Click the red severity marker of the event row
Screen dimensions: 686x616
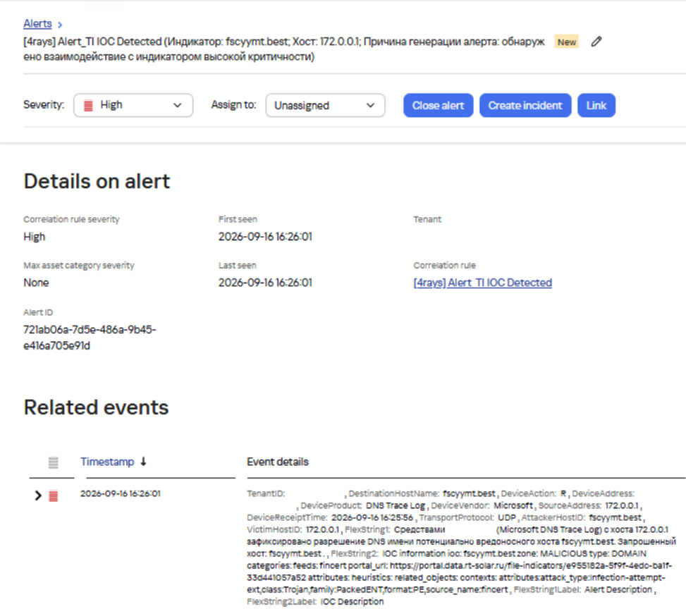point(53,495)
